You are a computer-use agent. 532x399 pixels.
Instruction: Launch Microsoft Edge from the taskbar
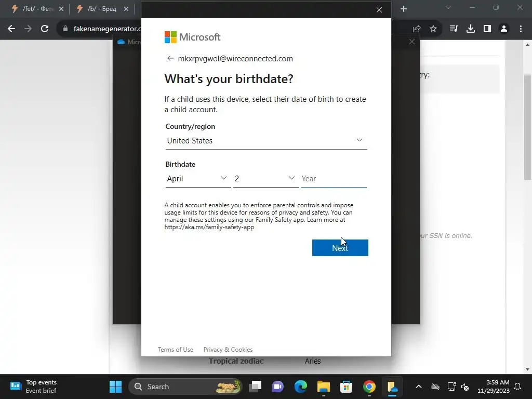pyautogui.click(x=301, y=387)
